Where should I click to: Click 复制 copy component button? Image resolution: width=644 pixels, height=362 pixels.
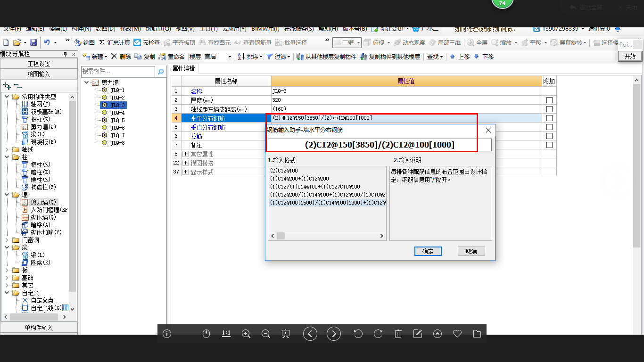click(145, 57)
